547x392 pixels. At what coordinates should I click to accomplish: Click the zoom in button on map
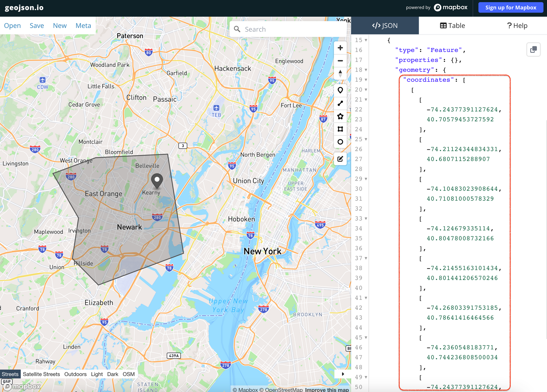340,48
